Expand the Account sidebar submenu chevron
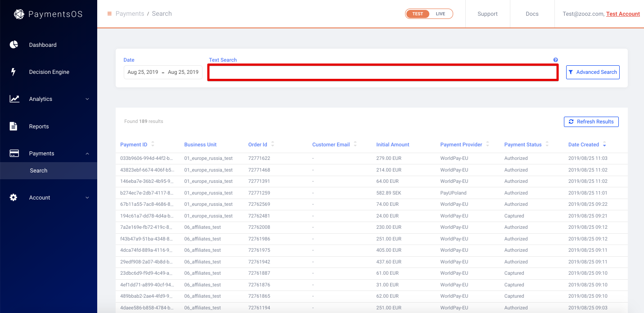Image resolution: width=644 pixels, height=313 pixels. tap(87, 198)
